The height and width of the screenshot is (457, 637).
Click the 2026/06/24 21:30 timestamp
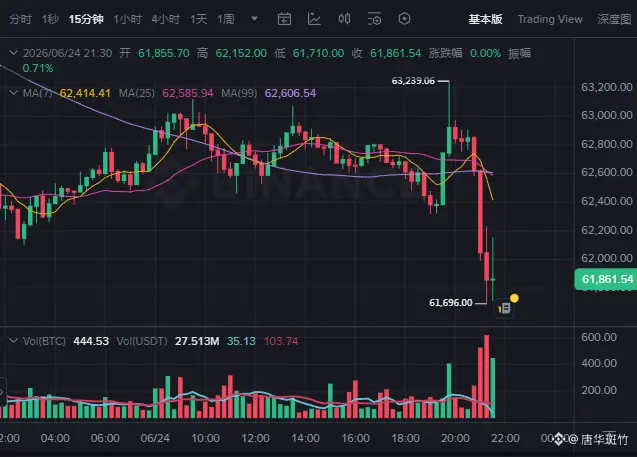[67, 53]
